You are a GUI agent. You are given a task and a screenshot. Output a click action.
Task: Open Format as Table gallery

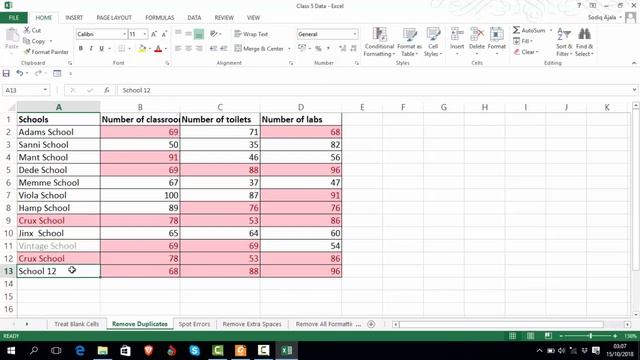coord(409,42)
